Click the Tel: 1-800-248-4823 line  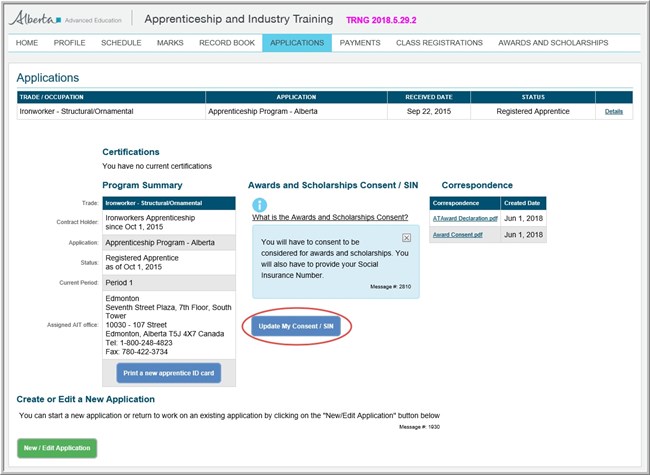coord(139,343)
